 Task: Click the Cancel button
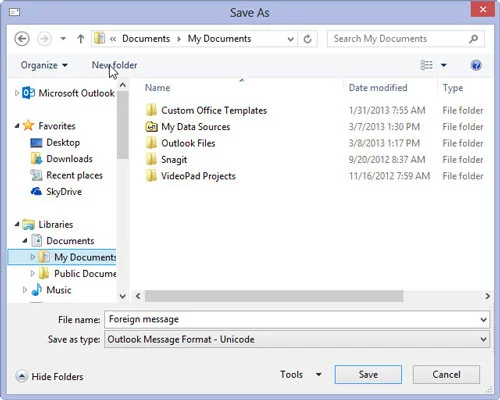(x=446, y=374)
